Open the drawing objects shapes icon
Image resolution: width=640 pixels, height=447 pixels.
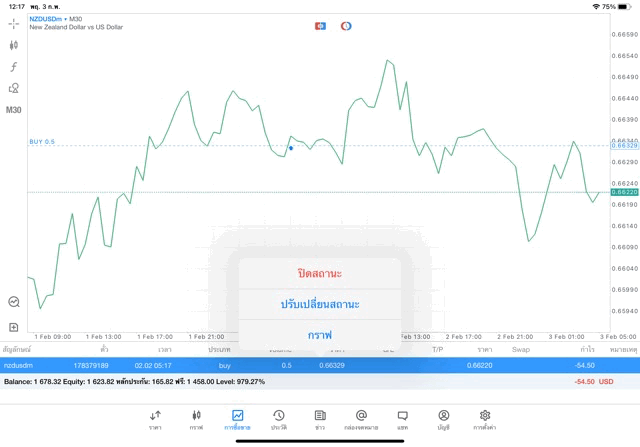tap(14, 87)
